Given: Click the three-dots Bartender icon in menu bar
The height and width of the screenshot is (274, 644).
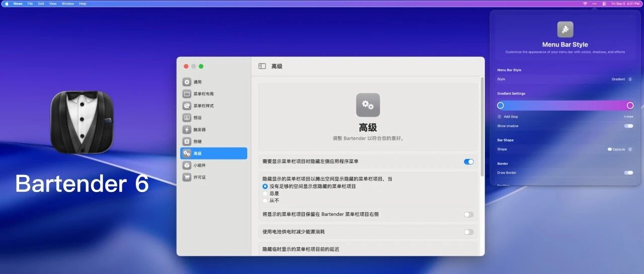Looking at the screenshot, I should (x=595, y=4).
